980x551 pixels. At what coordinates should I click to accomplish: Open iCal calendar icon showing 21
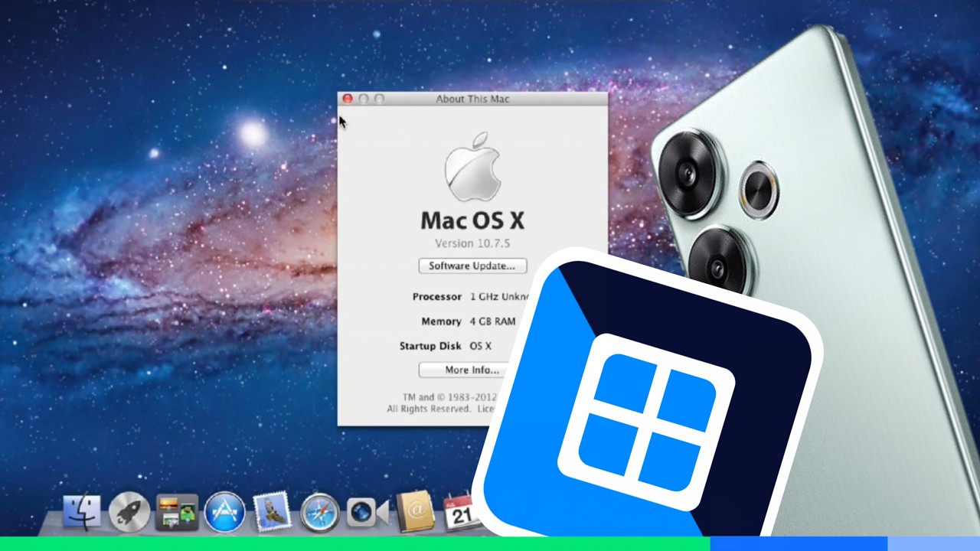point(462,514)
